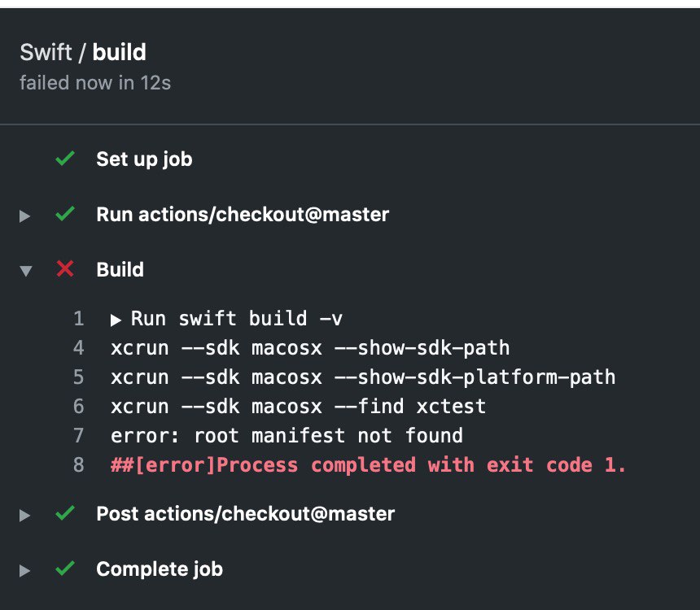Click the green check next to Set up job
The image size is (700, 610).
pos(65,158)
